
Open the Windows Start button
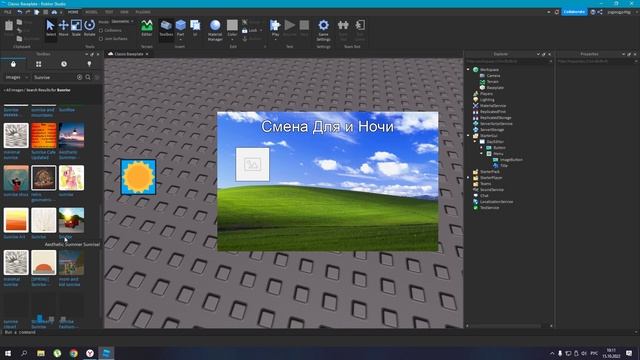8,353
